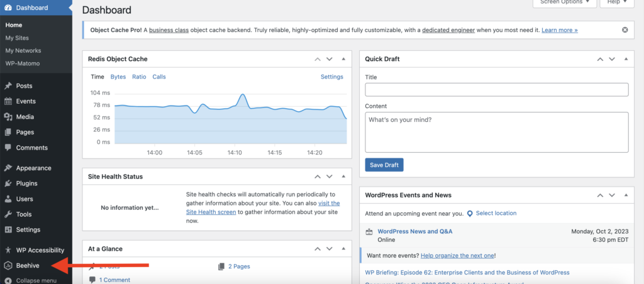The image size is (644, 284).
Task: Click the Pages icon in sidebar
Action: point(8,132)
